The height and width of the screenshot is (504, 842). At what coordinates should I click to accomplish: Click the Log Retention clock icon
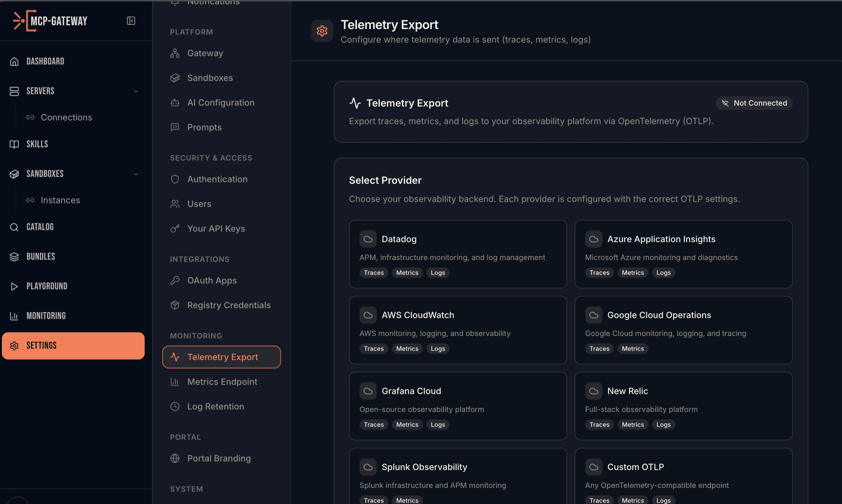175,406
